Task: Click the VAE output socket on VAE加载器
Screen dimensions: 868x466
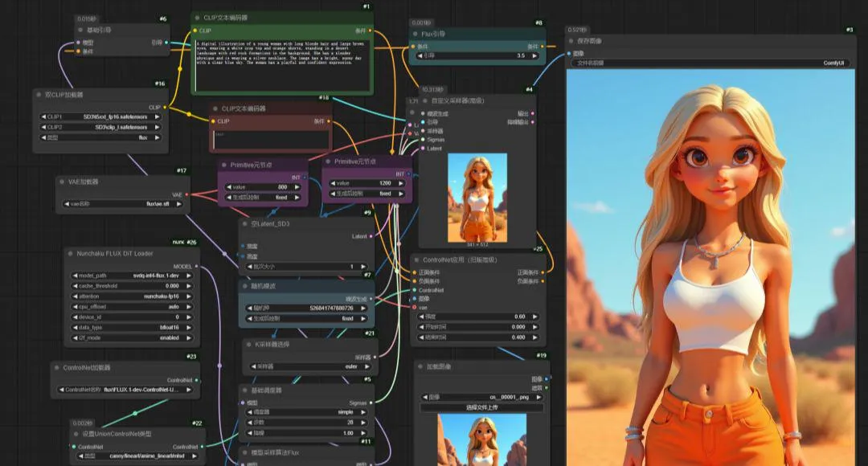Action: (186, 194)
